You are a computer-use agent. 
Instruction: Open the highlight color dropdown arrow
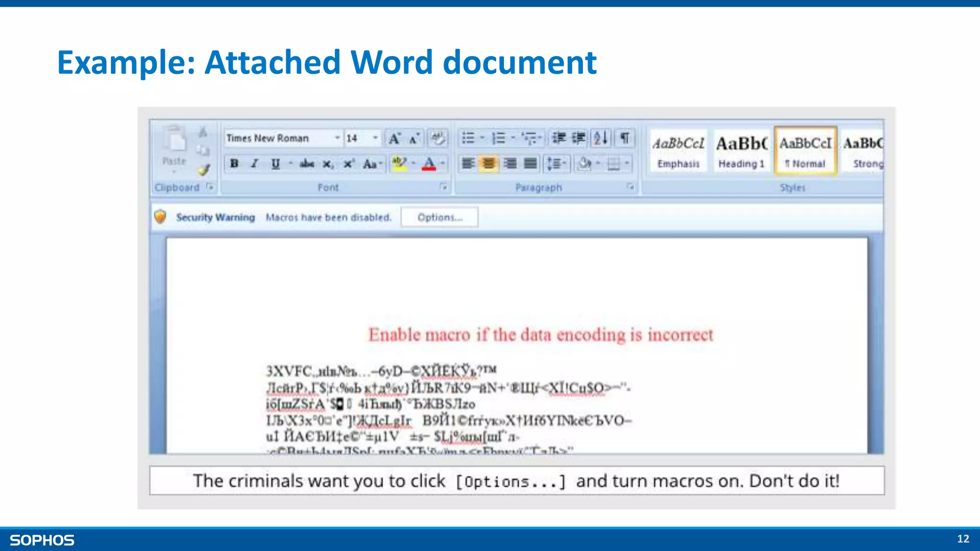pos(413,164)
